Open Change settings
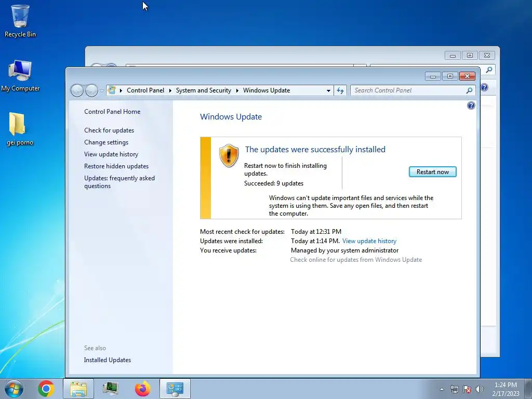The image size is (532, 399). pos(106,142)
